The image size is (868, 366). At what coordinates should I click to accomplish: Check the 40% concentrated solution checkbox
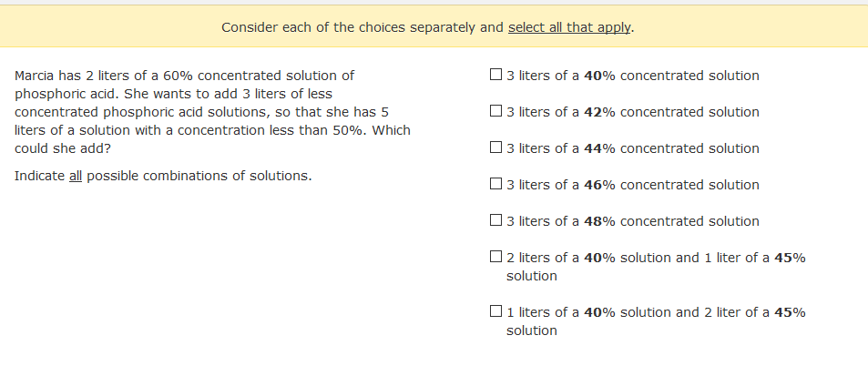(496, 75)
